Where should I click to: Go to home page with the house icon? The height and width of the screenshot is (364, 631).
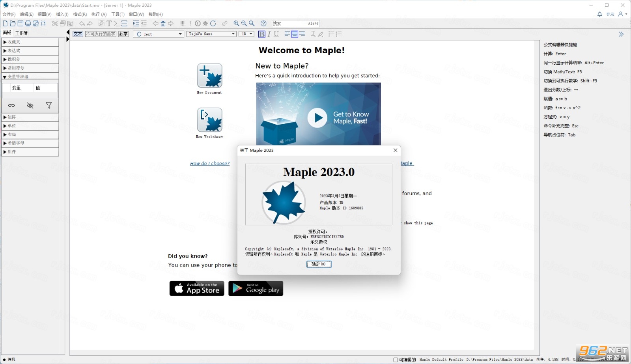pos(163,24)
